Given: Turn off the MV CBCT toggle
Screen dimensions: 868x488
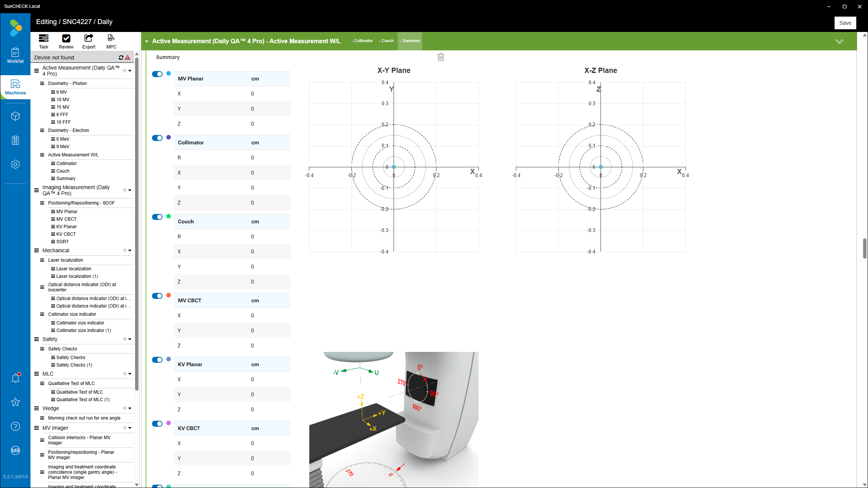Looking at the screenshot, I should click(157, 296).
